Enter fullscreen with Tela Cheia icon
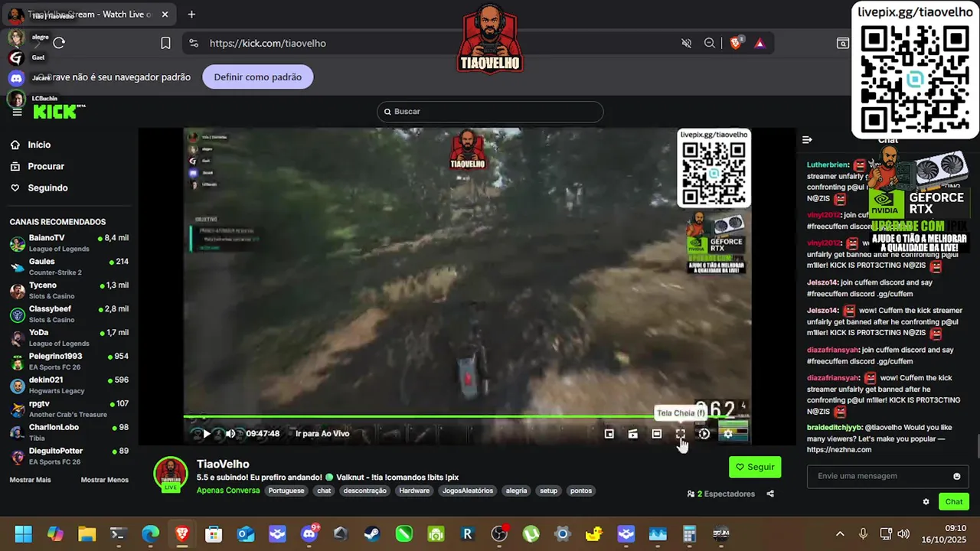 tap(680, 434)
